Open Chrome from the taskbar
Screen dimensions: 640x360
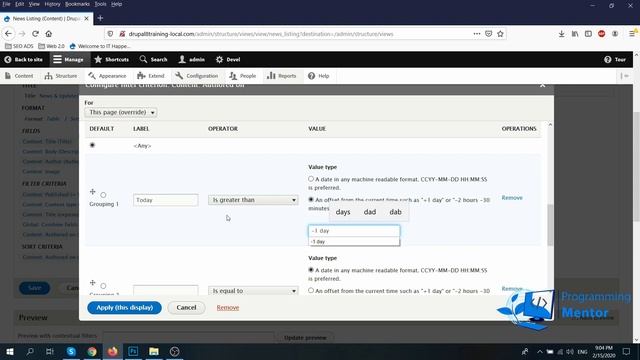click(92, 351)
